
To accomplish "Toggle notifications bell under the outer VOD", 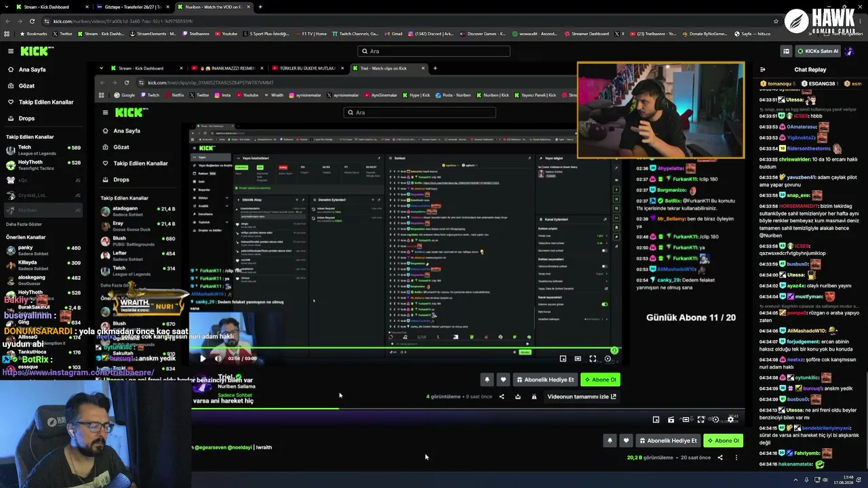I will click(x=610, y=441).
